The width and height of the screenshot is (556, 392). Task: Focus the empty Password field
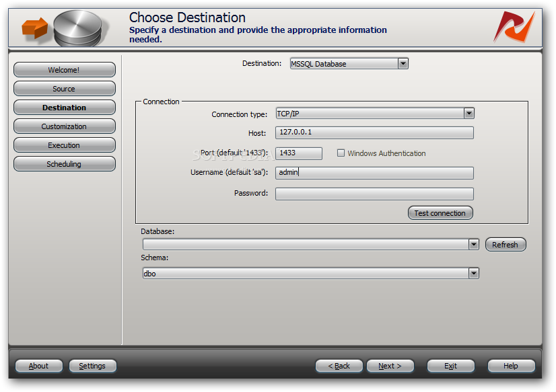(x=374, y=194)
